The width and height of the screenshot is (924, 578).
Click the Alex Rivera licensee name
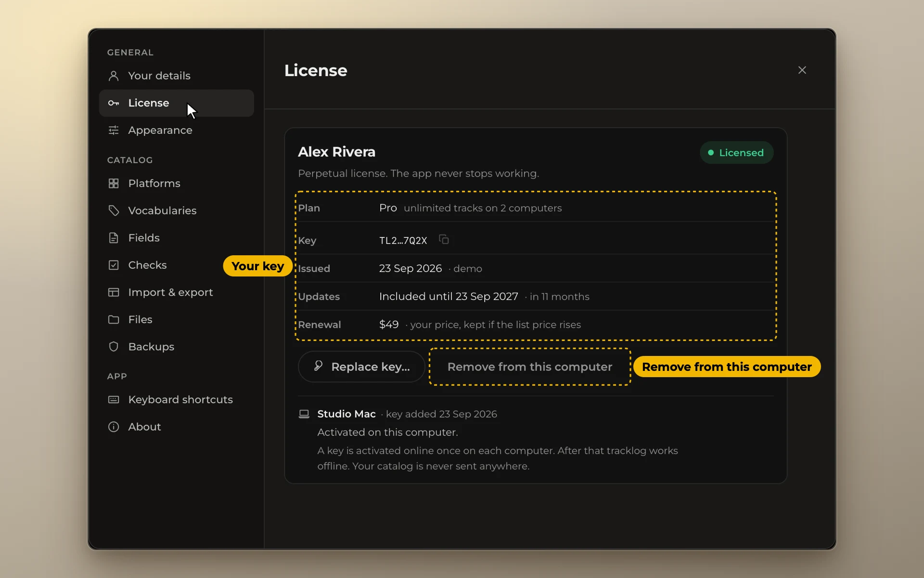click(x=336, y=152)
